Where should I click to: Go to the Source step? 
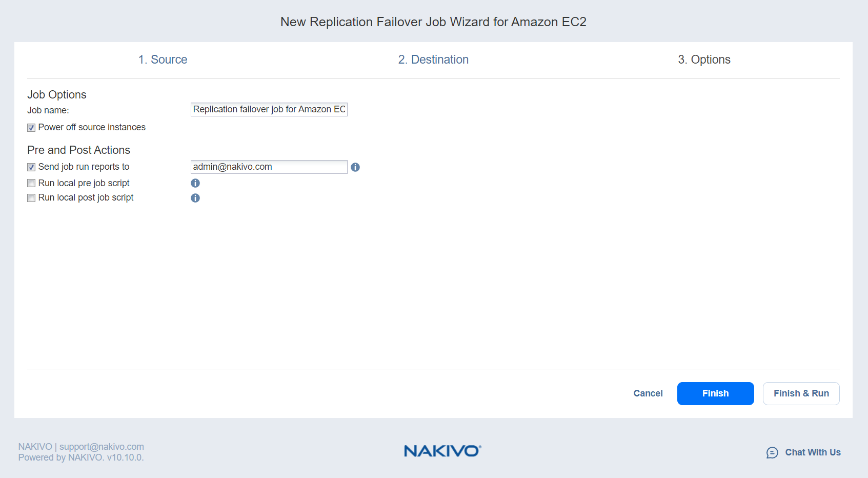(x=163, y=59)
